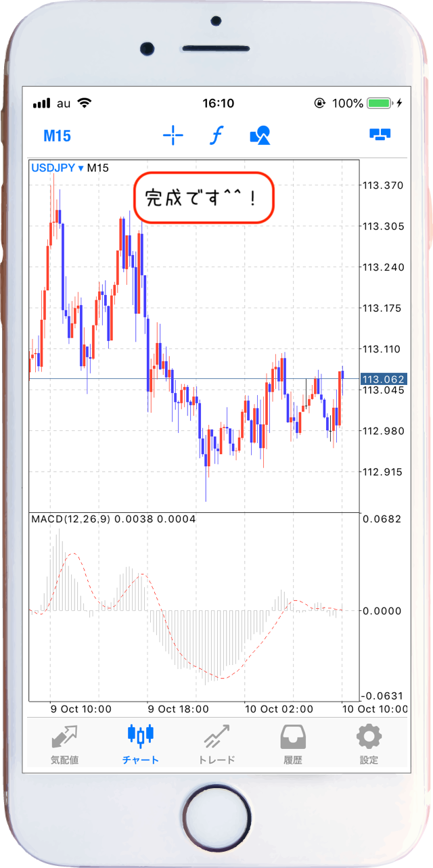Select the チャート chart tab
Viewport: 433px width, 868px height.
coord(141,745)
